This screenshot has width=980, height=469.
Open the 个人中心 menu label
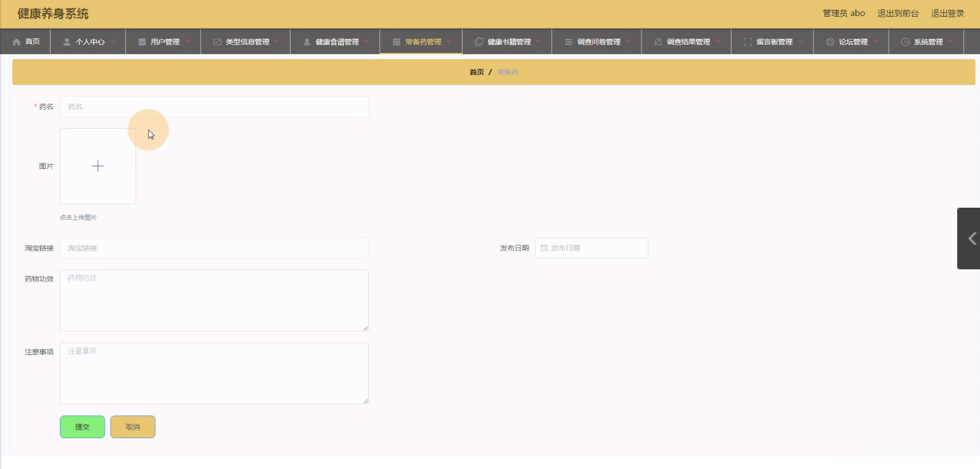(x=90, y=42)
